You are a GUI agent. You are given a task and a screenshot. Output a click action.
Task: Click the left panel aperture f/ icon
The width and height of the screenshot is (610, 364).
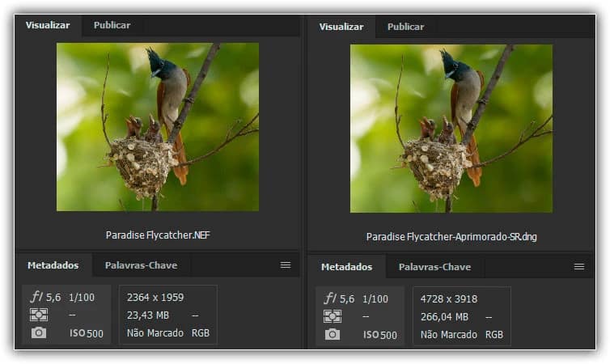36,297
